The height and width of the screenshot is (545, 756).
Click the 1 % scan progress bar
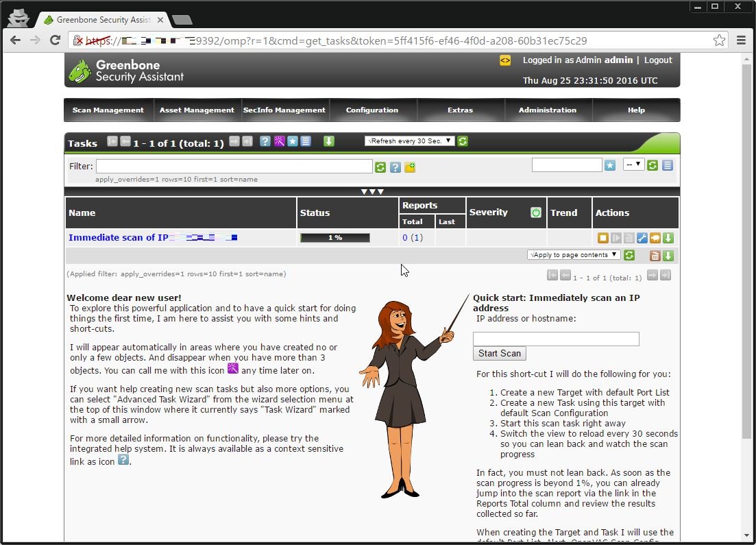coord(335,238)
